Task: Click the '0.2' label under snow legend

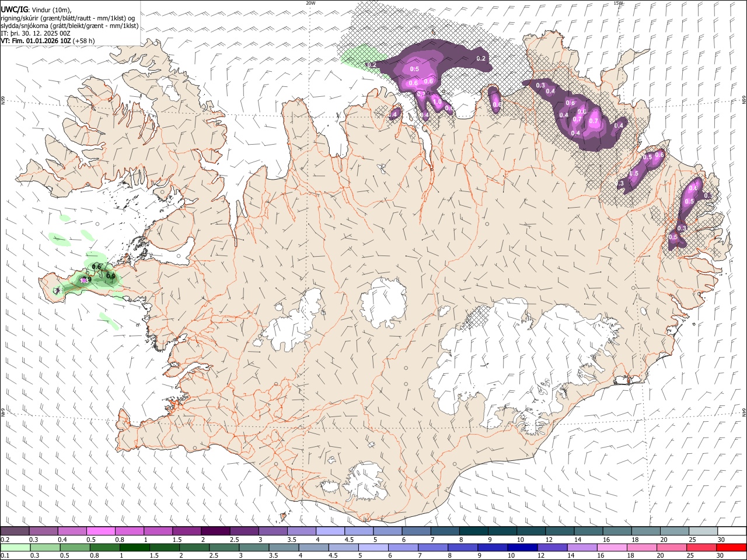Action: [5, 540]
